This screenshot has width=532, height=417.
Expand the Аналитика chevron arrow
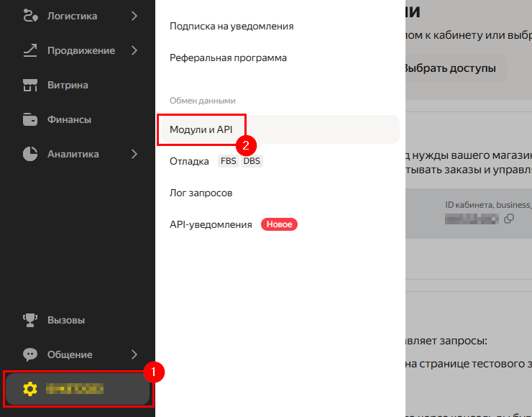tap(134, 154)
